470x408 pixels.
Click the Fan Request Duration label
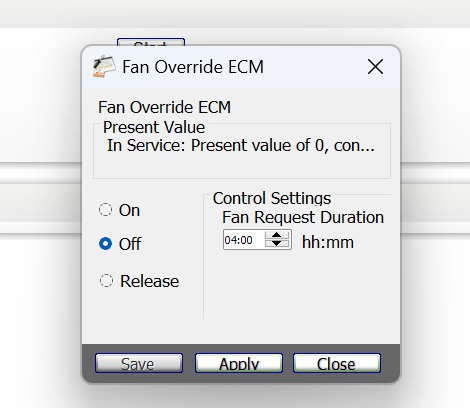(x=303, y=217)
